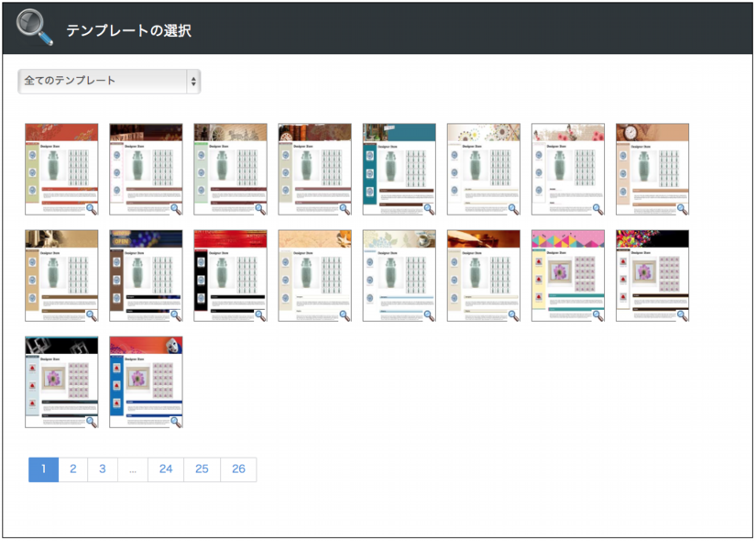Jump to page 24 in pagination
Image resolution: width=756 pixels, height=541 pixels.
point(166,469)
